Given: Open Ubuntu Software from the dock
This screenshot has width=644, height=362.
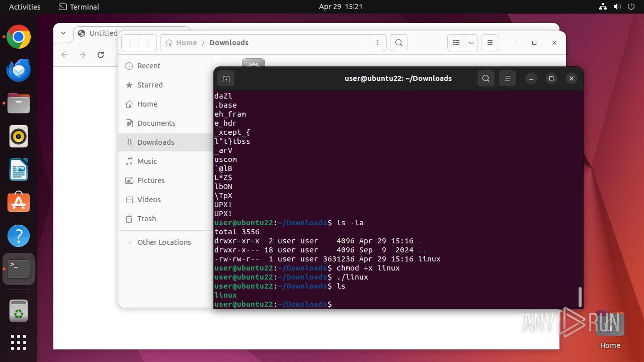Looking at the screenshot, I should point(19,203).
